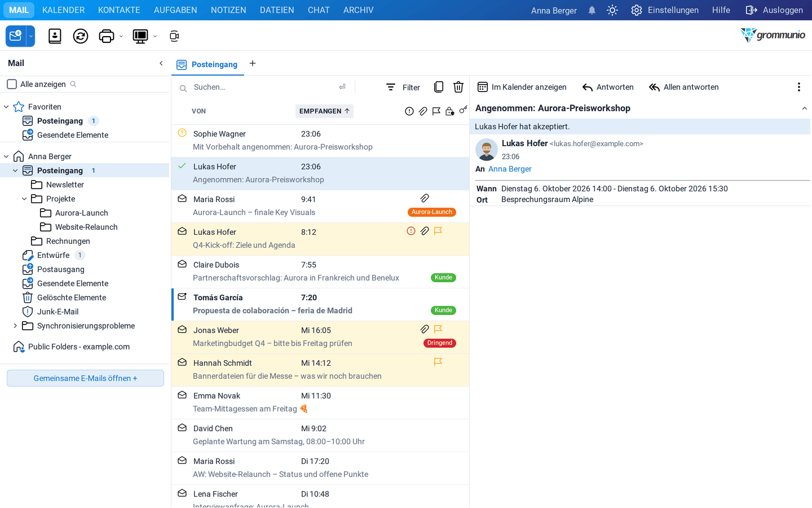The height and width of the screenshot is (508, 812).
Task: Open the KONTAKTE section
Action: (x=119, y=10)
